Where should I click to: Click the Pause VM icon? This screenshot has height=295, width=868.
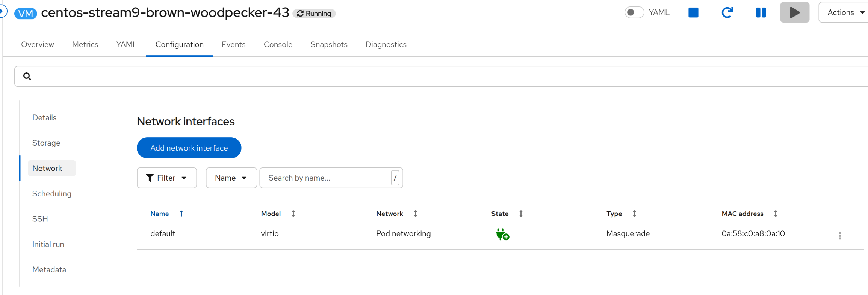761,12
